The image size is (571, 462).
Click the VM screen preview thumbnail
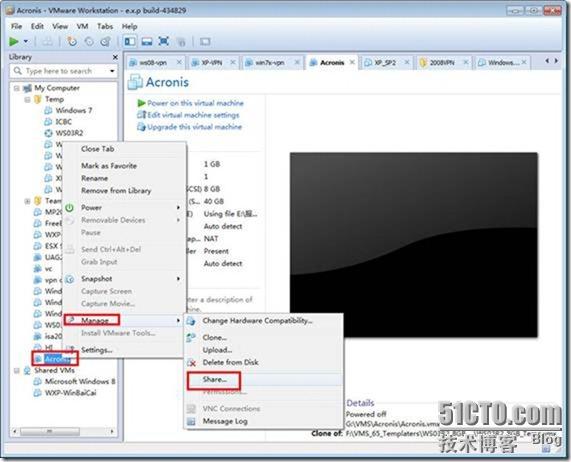414,245
